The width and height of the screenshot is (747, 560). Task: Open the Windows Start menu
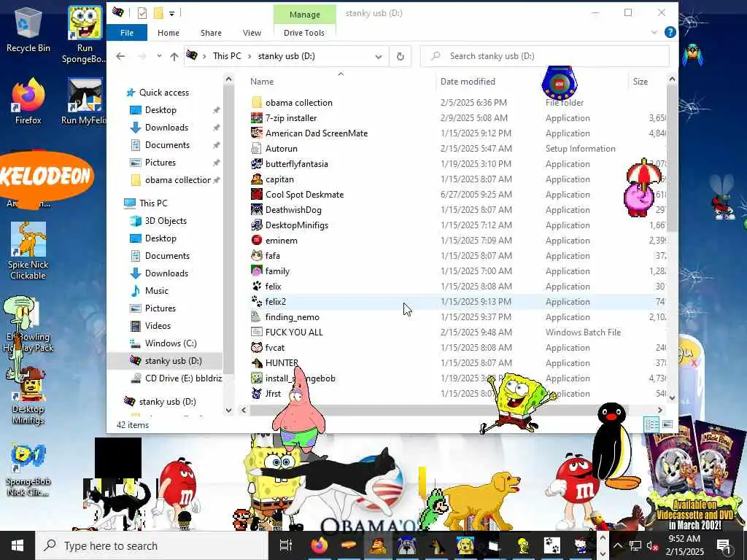coord(18,545)
